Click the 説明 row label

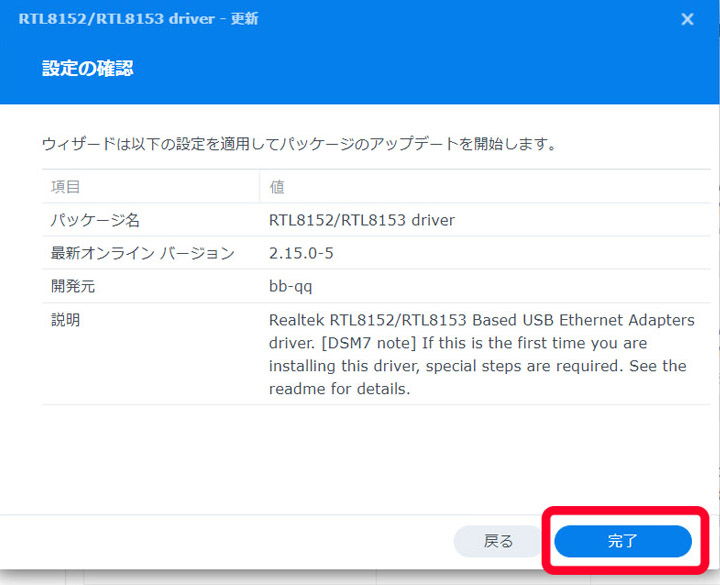[x=65, y=320]
